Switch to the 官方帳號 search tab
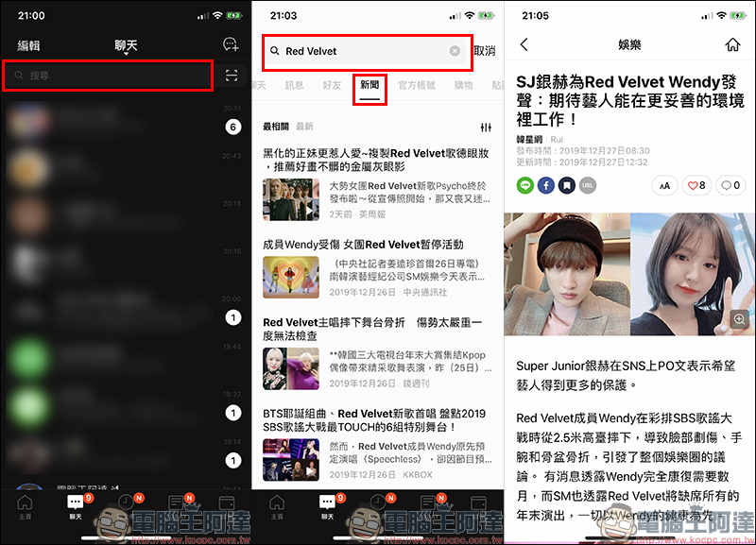 417,85
